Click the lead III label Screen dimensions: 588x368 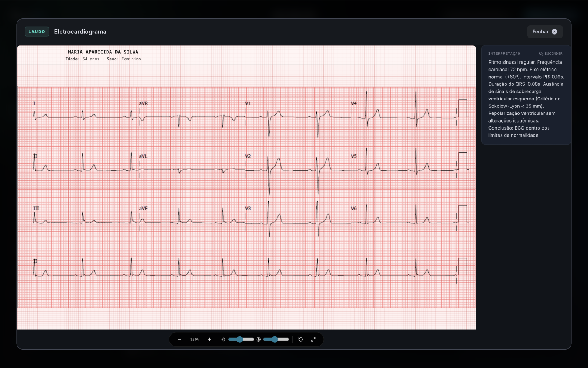click(36, 208)
